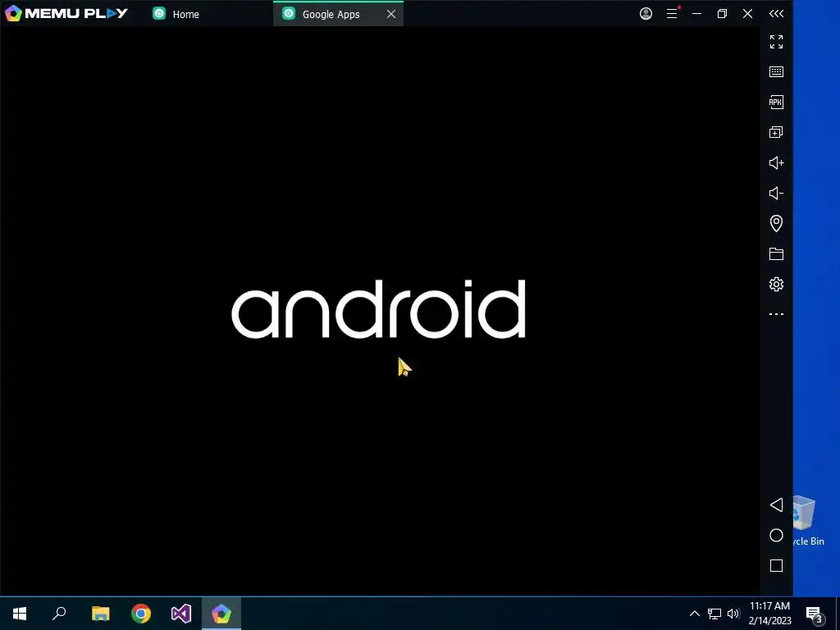
Task: Open Visual Studio from taskbar
Action: [x=181, y=614]
